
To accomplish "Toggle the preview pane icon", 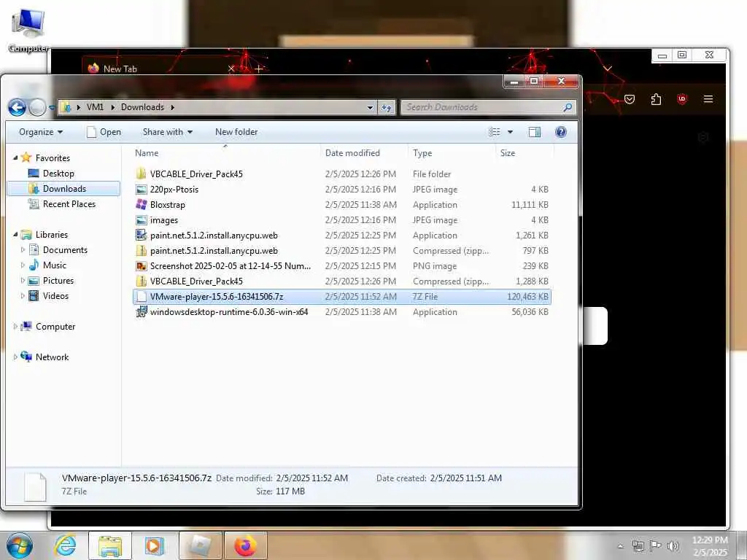I will click(x=535, y=132).
